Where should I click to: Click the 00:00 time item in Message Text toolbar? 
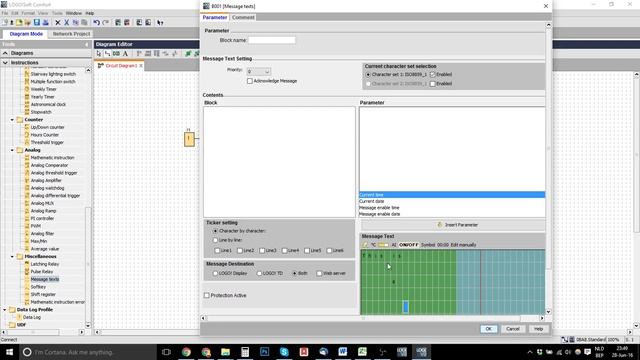tap(442, 245)
